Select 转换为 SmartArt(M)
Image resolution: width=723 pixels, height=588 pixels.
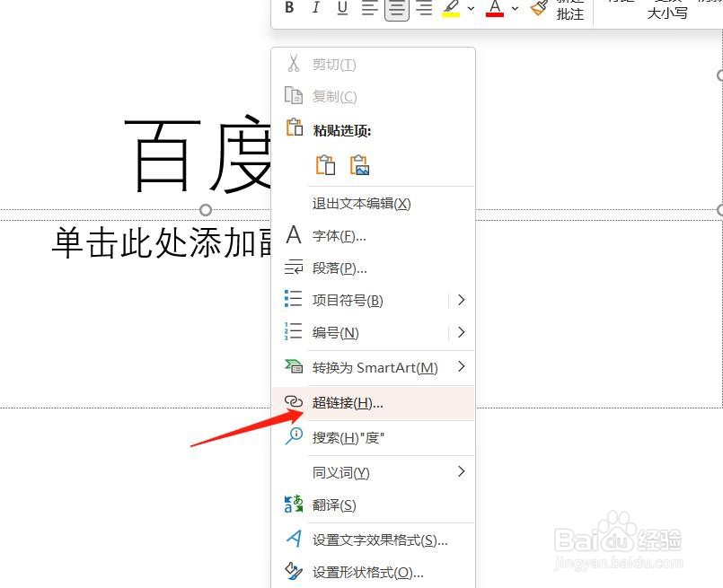[374, 368]
